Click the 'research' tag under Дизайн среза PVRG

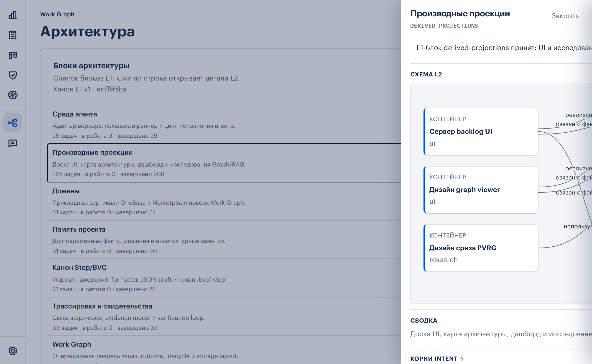tap(443, 260)
